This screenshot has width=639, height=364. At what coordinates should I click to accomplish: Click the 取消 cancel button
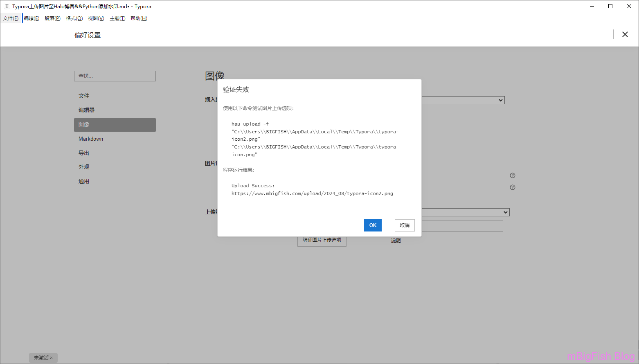point(405,225)
